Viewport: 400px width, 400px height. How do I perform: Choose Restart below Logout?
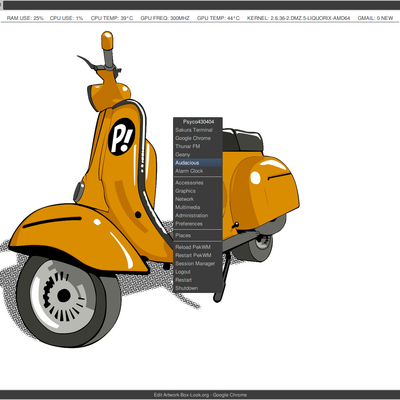[x=198, y=280]
